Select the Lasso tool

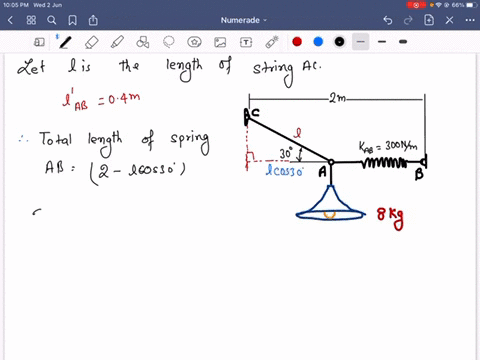tap(169, 42)
